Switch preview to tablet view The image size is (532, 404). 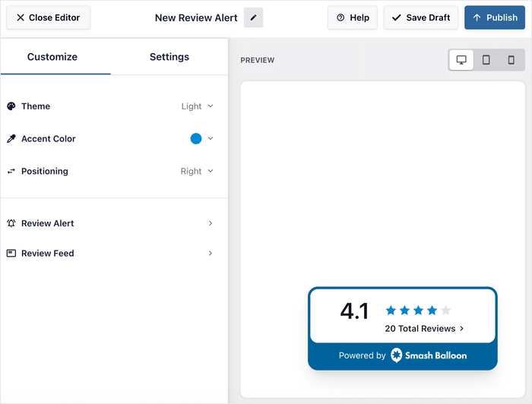click(x=486, y=60)
